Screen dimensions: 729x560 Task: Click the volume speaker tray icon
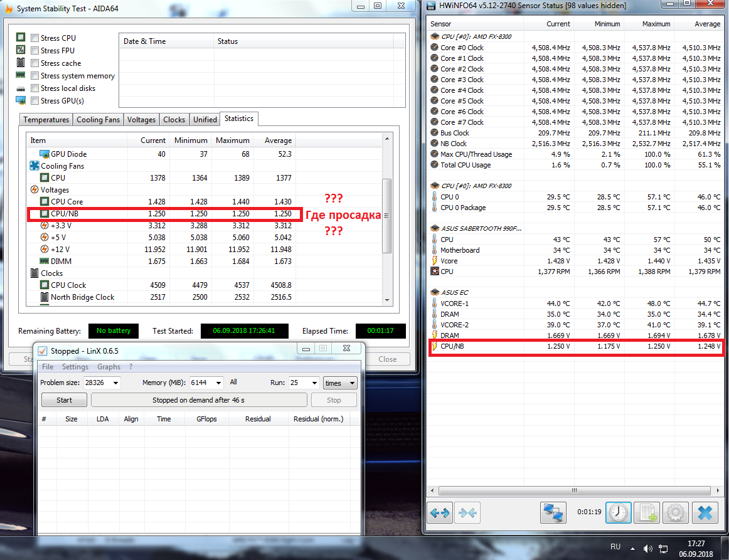point(647,549)
